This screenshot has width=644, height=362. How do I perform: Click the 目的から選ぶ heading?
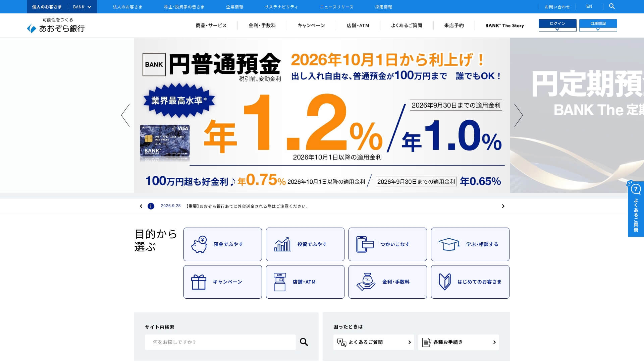pyautogui.click(x=156, y=240)
